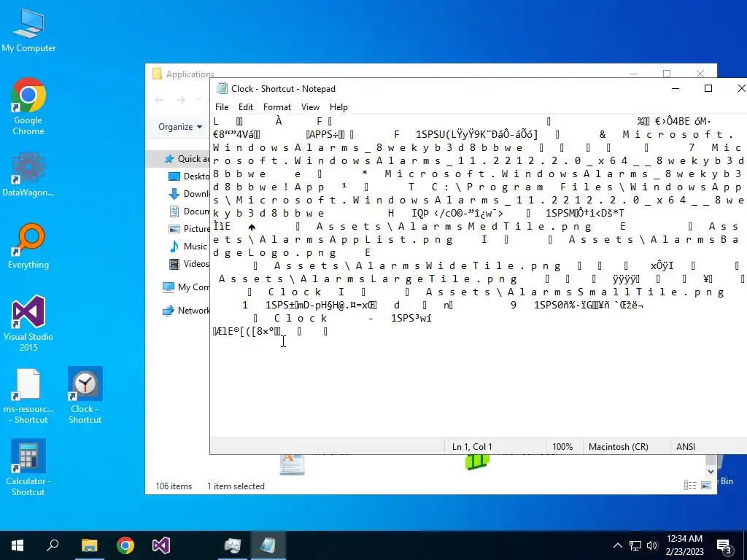Click Macintosh (CR) status bar entry
747x560 pixels.
click(x=619, y=447)
